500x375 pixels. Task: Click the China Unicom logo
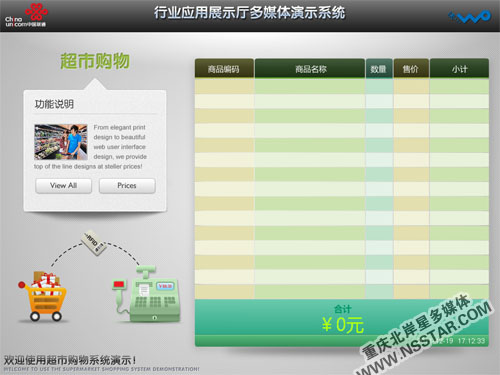26,16
